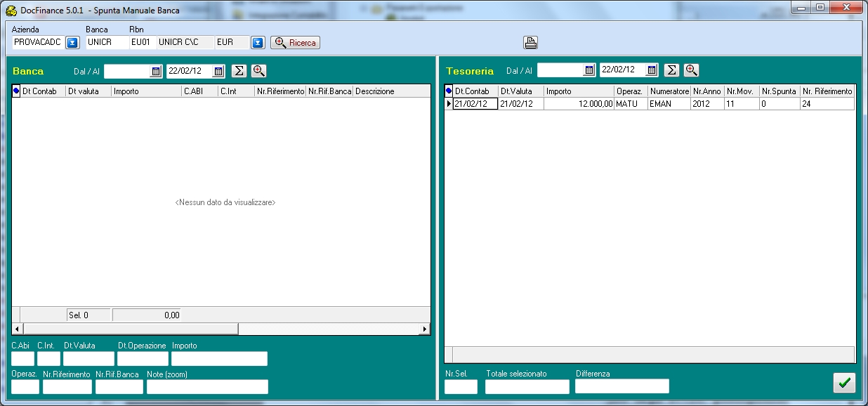868x406 pixels.
Task: Click the EMAN numeratore cell
Action: coord(669,103)
